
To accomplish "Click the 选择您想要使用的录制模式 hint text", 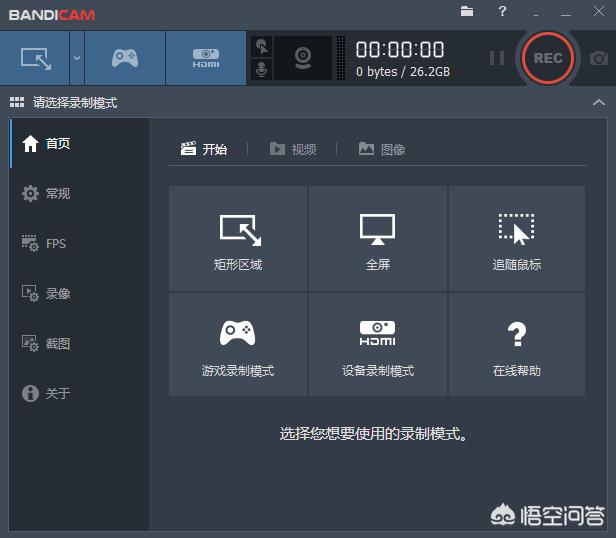I will click(374, 433).
